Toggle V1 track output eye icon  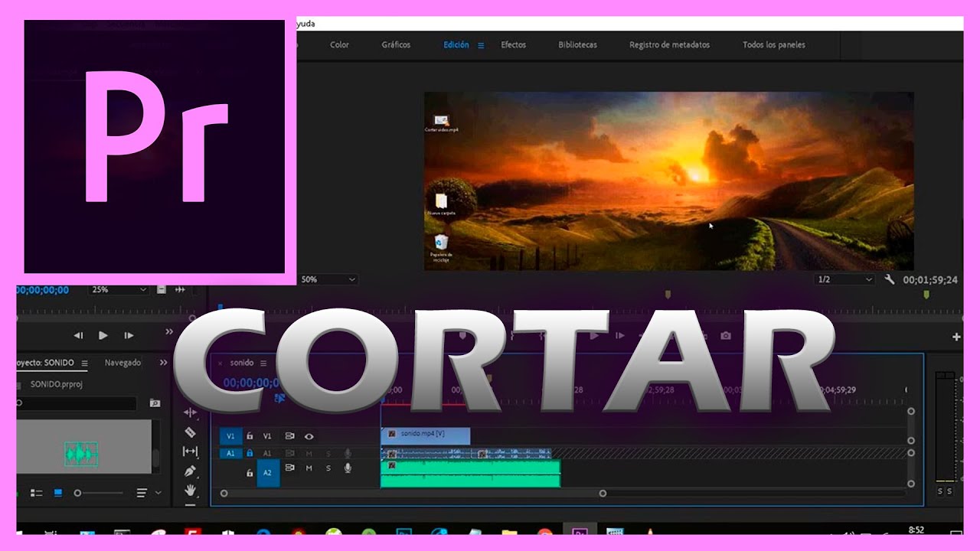pyautogui.click(x=309, y=436)
